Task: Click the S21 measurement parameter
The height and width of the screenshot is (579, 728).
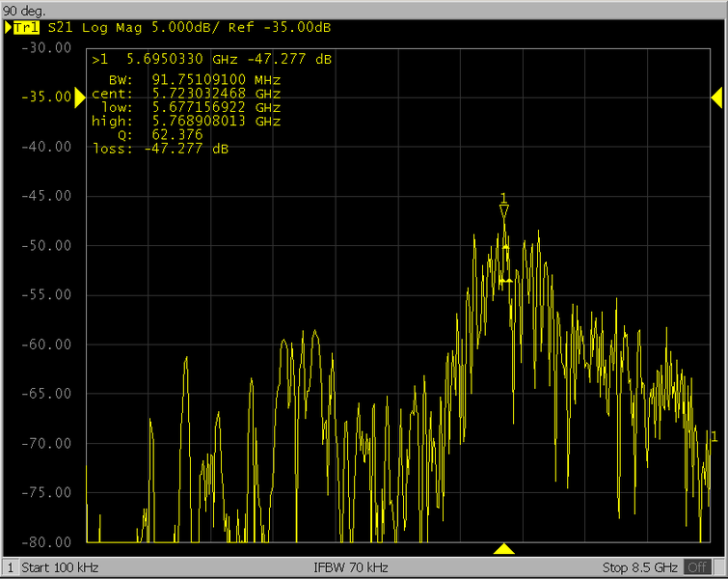Action: coord(62,28)
